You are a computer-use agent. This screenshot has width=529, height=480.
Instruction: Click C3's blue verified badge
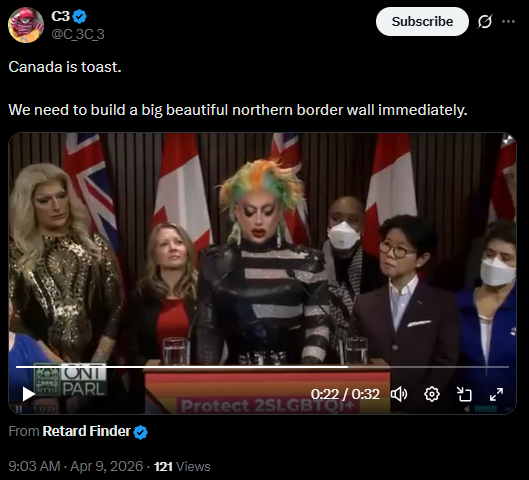click(x=80, y=16)
